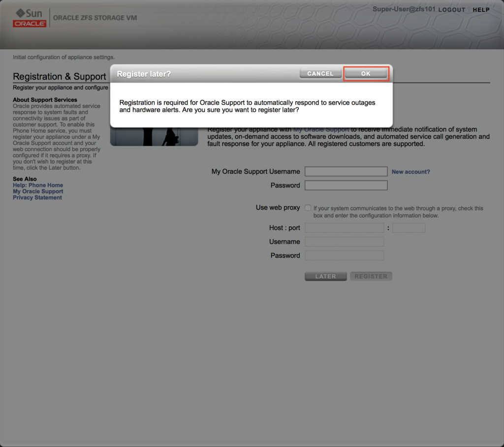Click the proxy Host input field

pyautogui.click(x=344, y=228)
